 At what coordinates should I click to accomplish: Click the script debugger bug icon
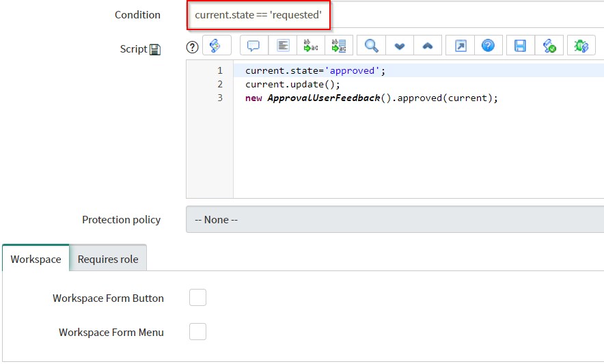pos(581,46)
